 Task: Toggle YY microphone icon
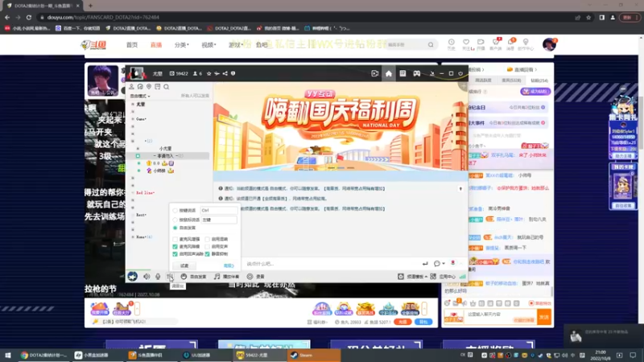tap(158, 277)
